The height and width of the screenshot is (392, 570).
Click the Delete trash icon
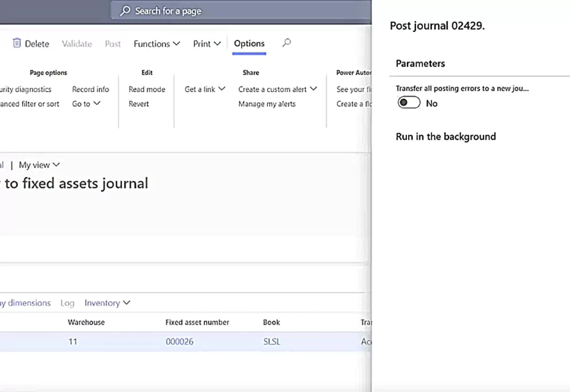(x=18, y=43)
